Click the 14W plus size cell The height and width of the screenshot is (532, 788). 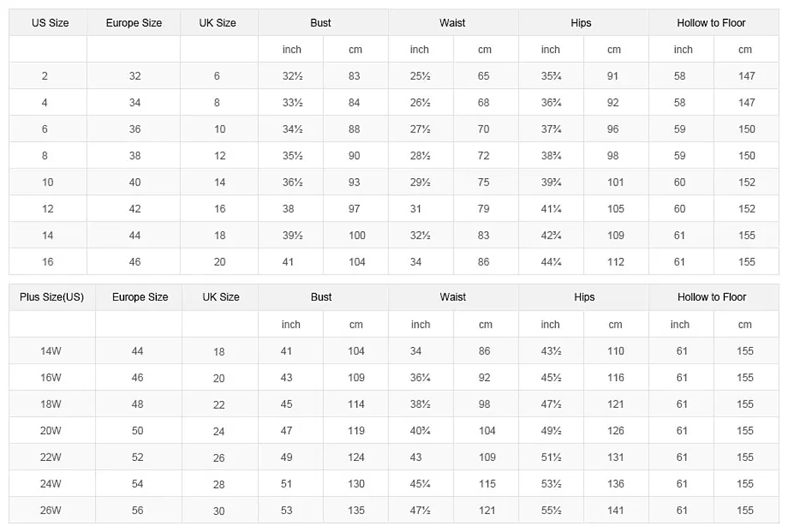tap(51, 351)
